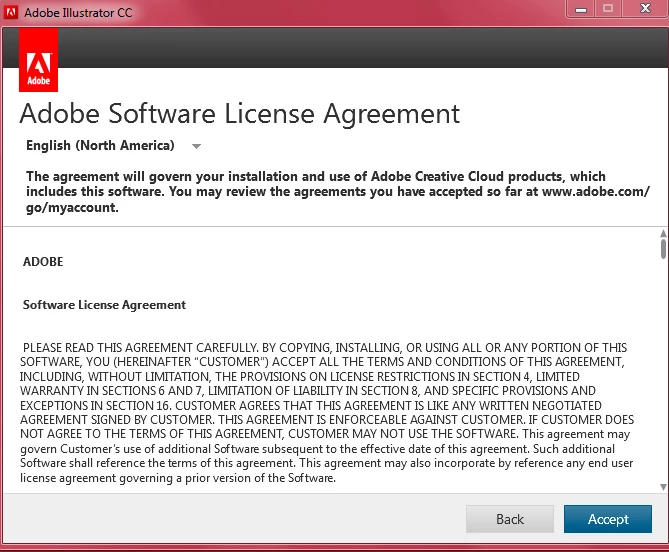Go back with the Back button
This screenshot has height=552, width=669.
pos(510,519)
